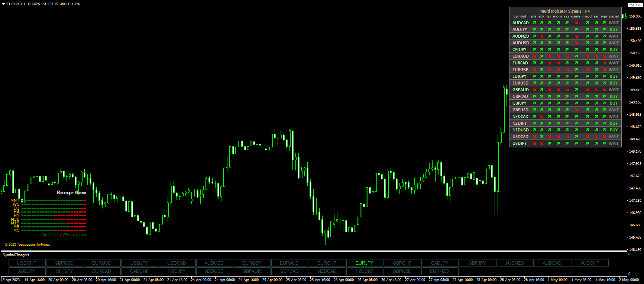This screenshot has height=284, width=644.
Task: Click the current price label 151.126
Action: click(635, 5)
